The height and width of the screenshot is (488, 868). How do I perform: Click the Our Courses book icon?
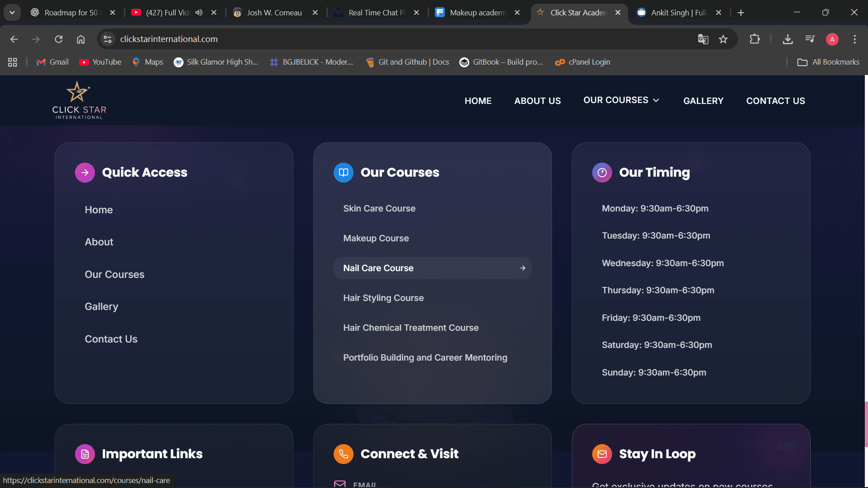pyautogui.click(x=344, y=173)
